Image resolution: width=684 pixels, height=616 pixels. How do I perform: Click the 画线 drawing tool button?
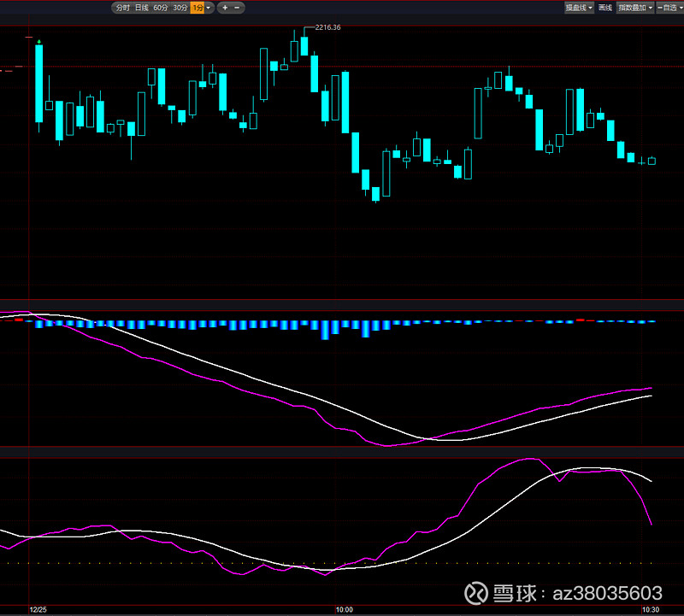click(x=605, y=8)
